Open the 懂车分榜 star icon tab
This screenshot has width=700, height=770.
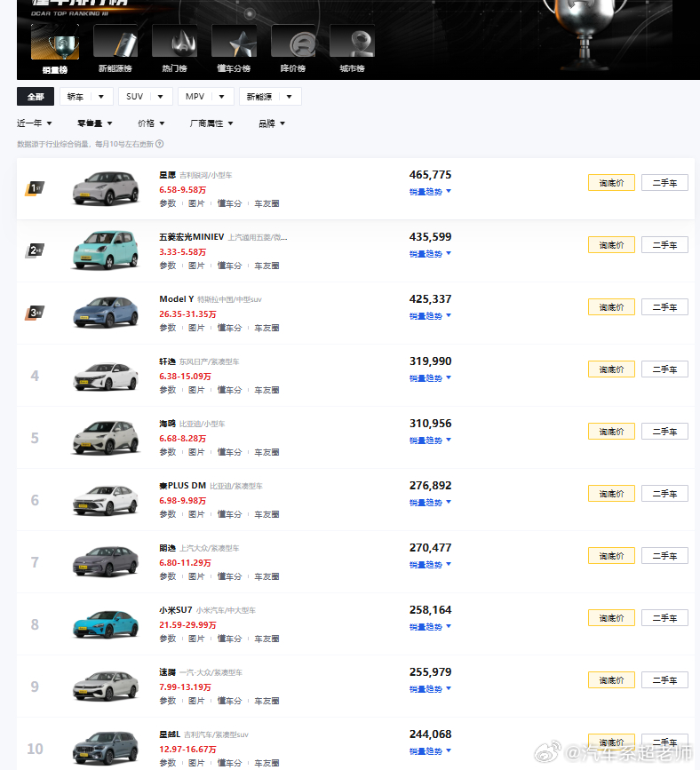(x=234, y=42)
